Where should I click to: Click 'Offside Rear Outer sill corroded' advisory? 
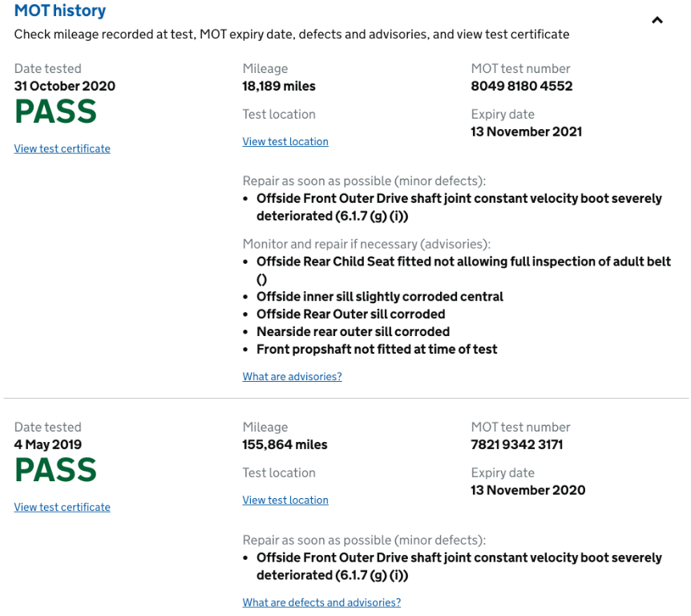(350, 314)
